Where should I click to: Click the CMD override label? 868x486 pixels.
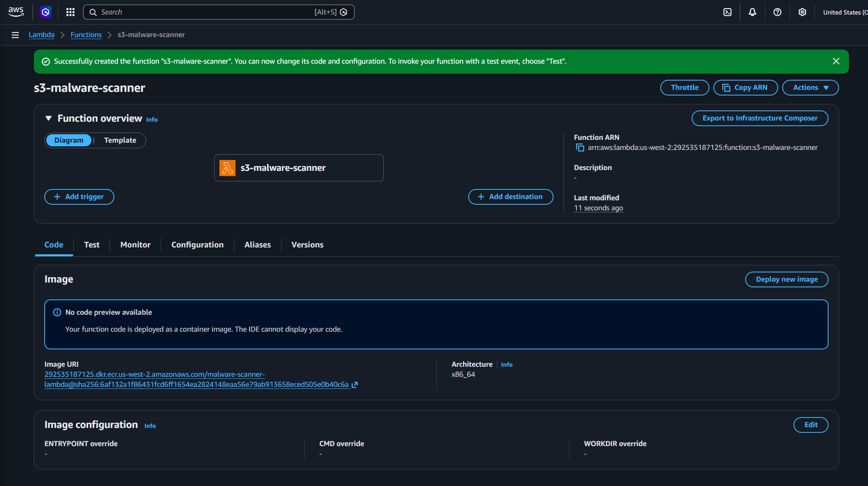click(x=341, y=444)
